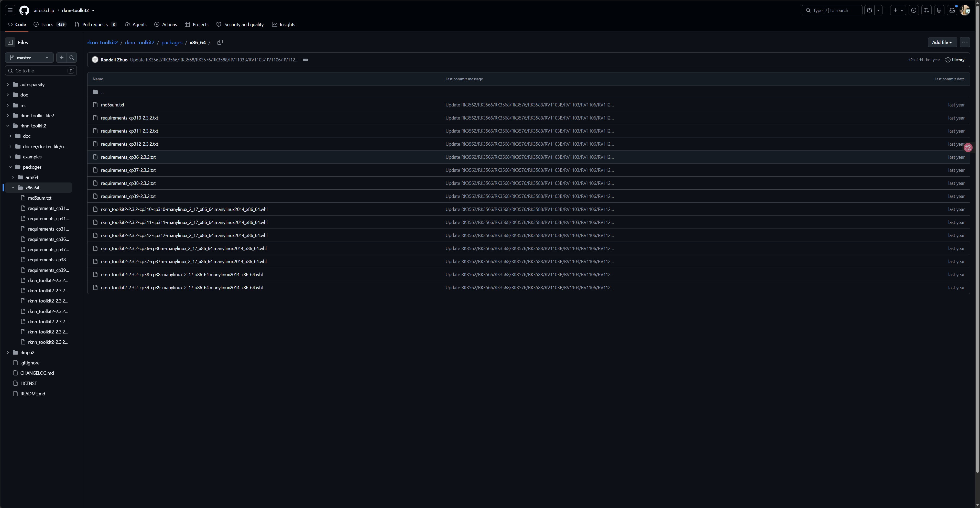Viewport: 980px width, 508px height.
Task: Open the global navigation hamburger menu
Action: pyautogui.click(x=10, y=10)
